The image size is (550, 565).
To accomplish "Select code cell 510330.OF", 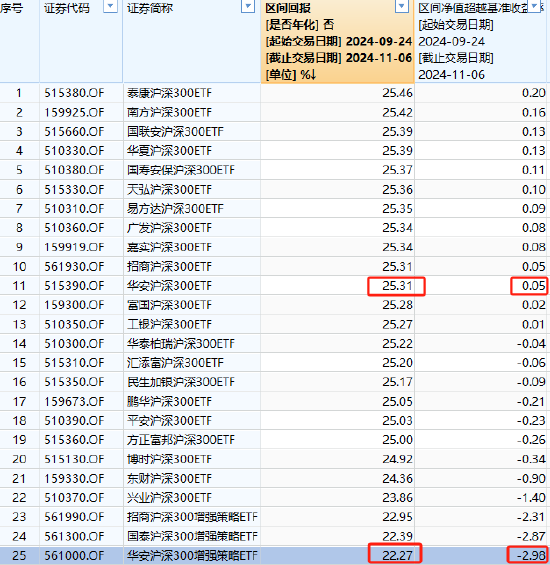I will click(74, 151).
